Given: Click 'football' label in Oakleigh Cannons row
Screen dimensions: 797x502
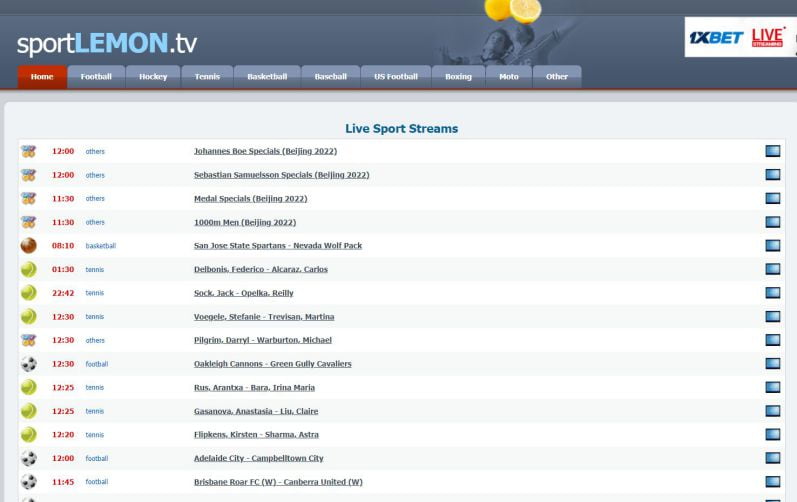Looking at the screenshot, I should coord(97,364).
